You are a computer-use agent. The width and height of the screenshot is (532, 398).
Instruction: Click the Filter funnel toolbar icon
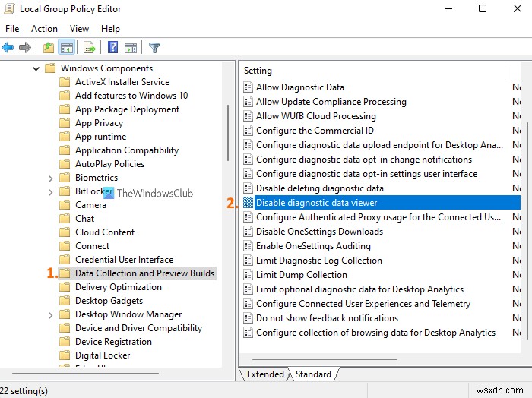pos(154,47)
